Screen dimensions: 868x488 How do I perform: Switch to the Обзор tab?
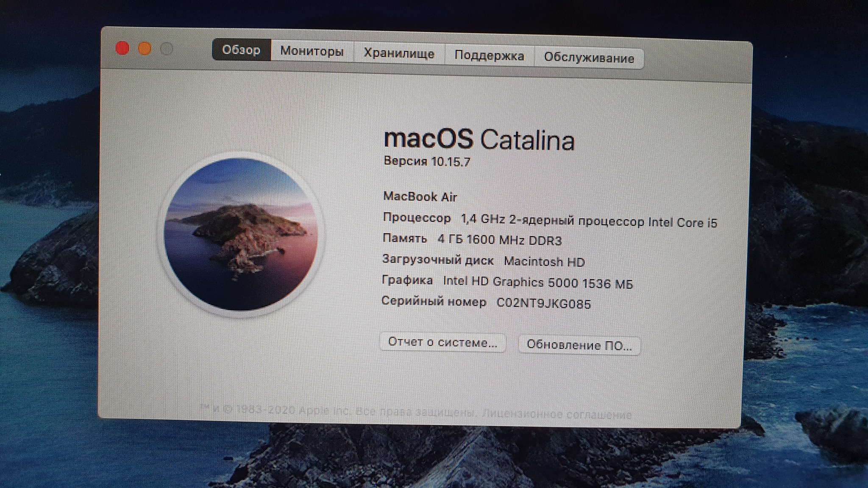(x=241, y=50)
